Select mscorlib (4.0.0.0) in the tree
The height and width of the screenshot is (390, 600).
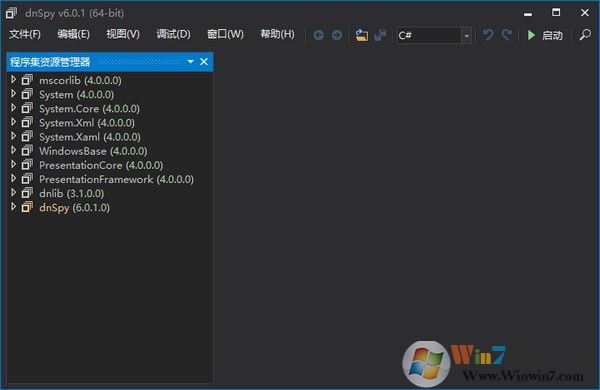80,80
